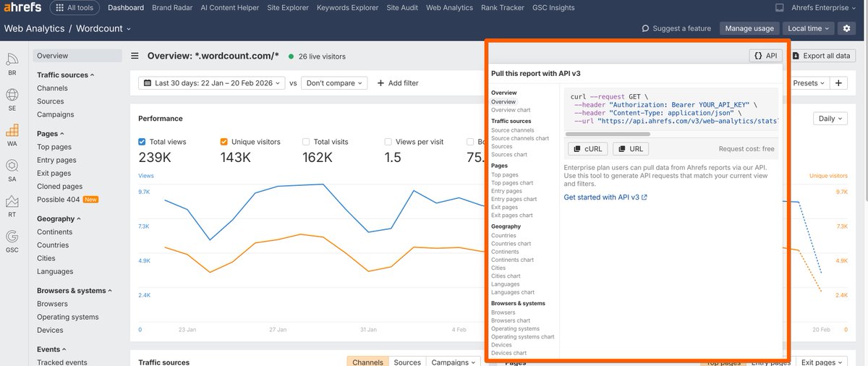Open Keywords Explorer menu item
This screenshot has width=868, height=366.
(x=347, y=8)
